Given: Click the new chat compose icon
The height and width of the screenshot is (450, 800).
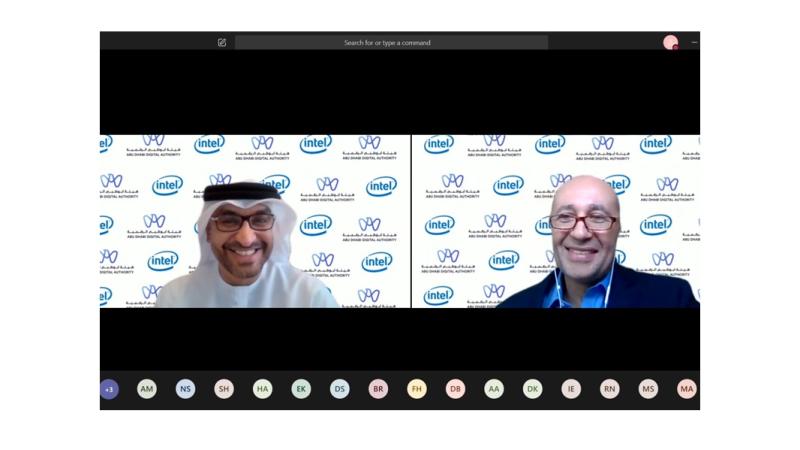Looking at the screenshot, I should tap(222, 42).
